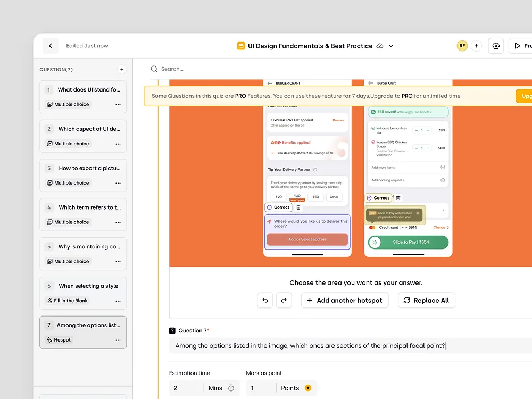Click the cloud sync status icon

[380, 46]
